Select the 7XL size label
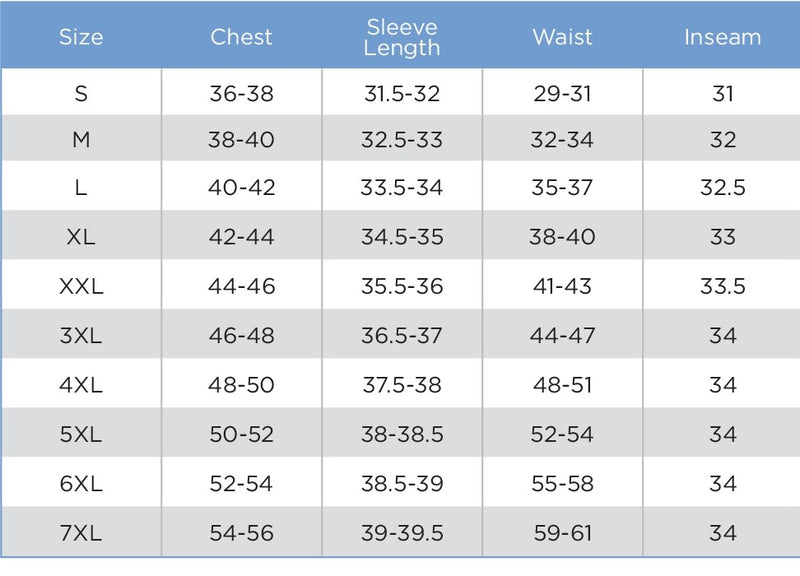 pyautogui.click(x=81, y=533)
